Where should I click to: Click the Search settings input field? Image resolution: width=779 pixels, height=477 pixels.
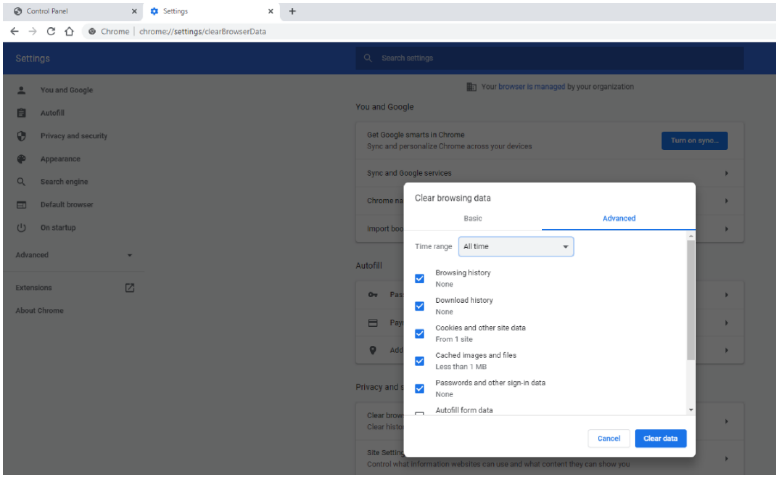tap(550, 58)
